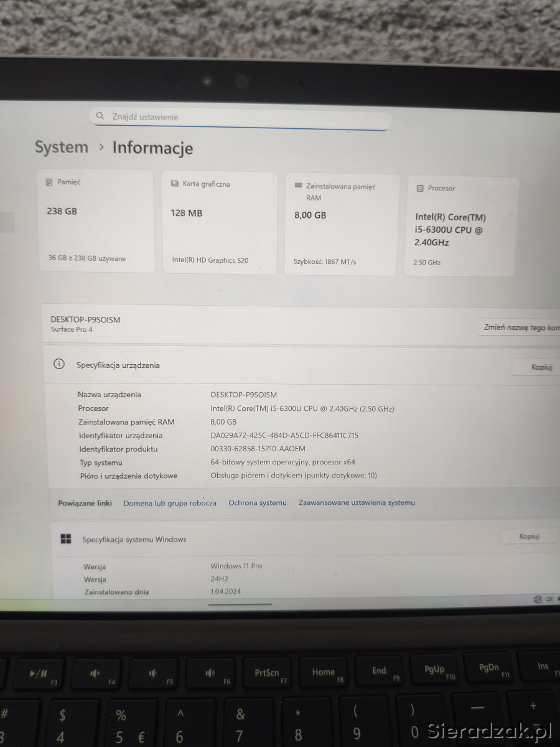560x747 pixels.
Task: Click the Windows logo beside Specyfikacja systemu Windows
Action: 66,539
